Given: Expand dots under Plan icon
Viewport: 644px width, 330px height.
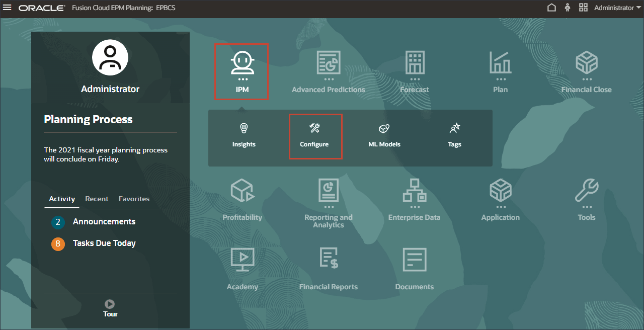Looking at the screenshot, I should 500,79.
